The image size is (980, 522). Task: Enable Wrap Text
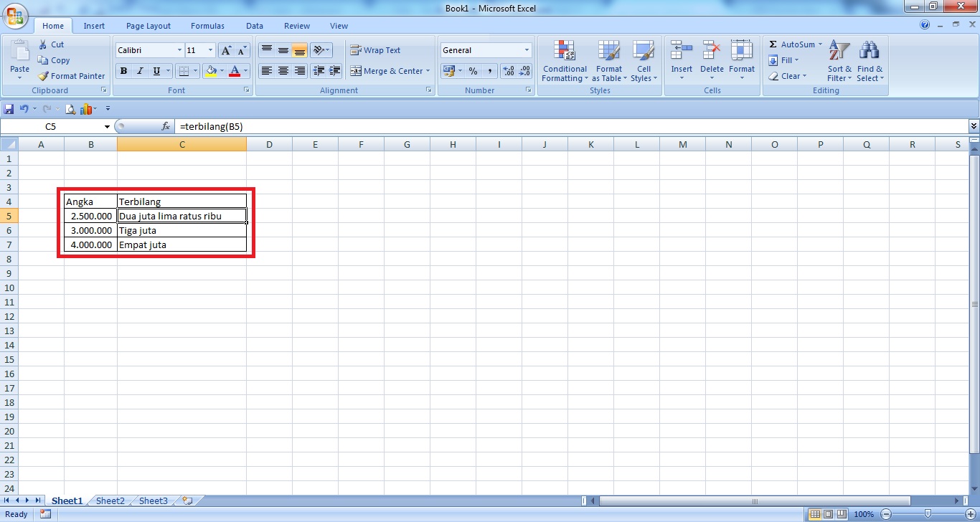tap(375, 50)
